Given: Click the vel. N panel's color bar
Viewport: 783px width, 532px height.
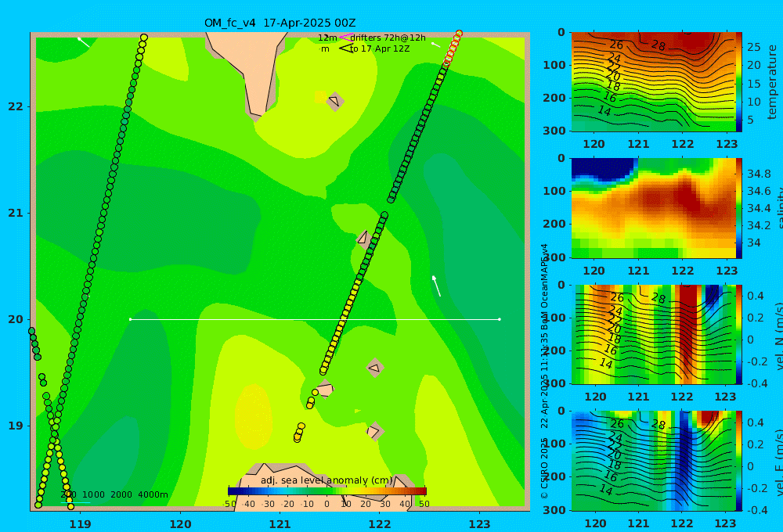Looking at the screenshot, I should (x=738, y=334).
